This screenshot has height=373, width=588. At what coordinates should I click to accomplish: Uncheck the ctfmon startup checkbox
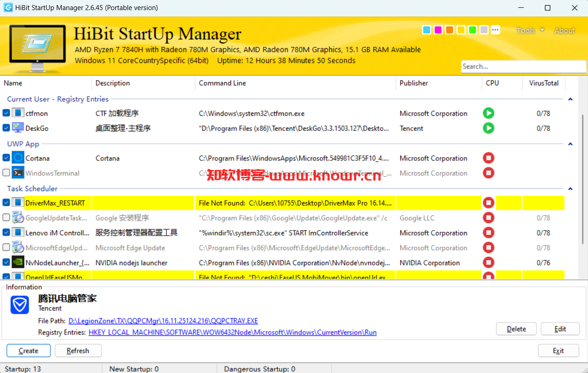tap(6, 113)
